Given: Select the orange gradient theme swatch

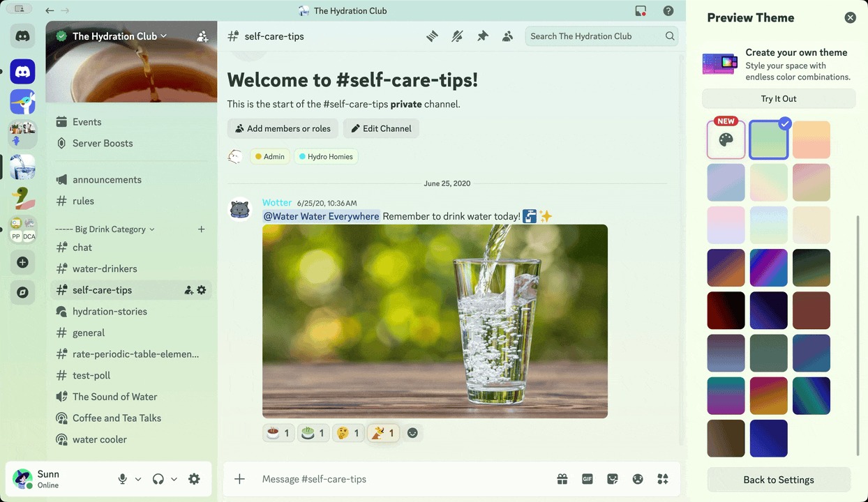Looking at the screenshot, I should point(811,139).
